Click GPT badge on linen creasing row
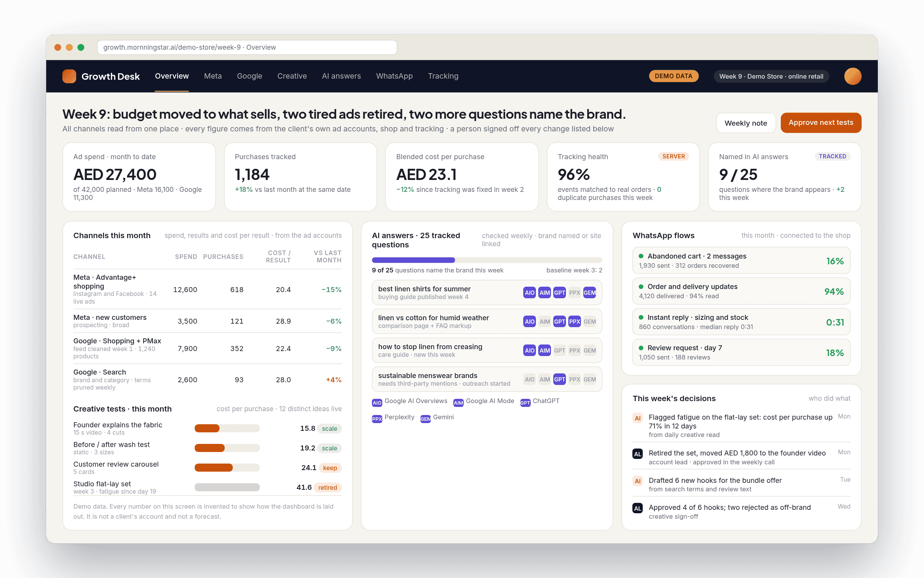This screenshot has width=924, height=578. click(x=559, y=350)
